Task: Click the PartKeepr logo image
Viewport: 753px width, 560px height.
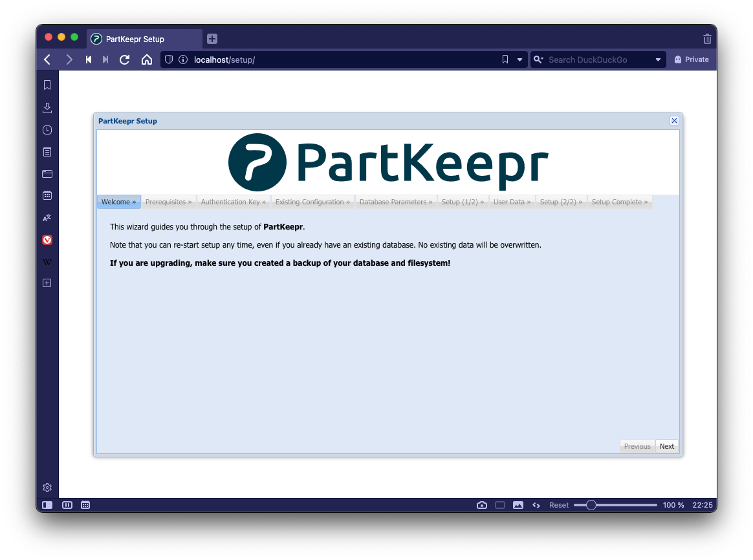Action: [388, 162]
